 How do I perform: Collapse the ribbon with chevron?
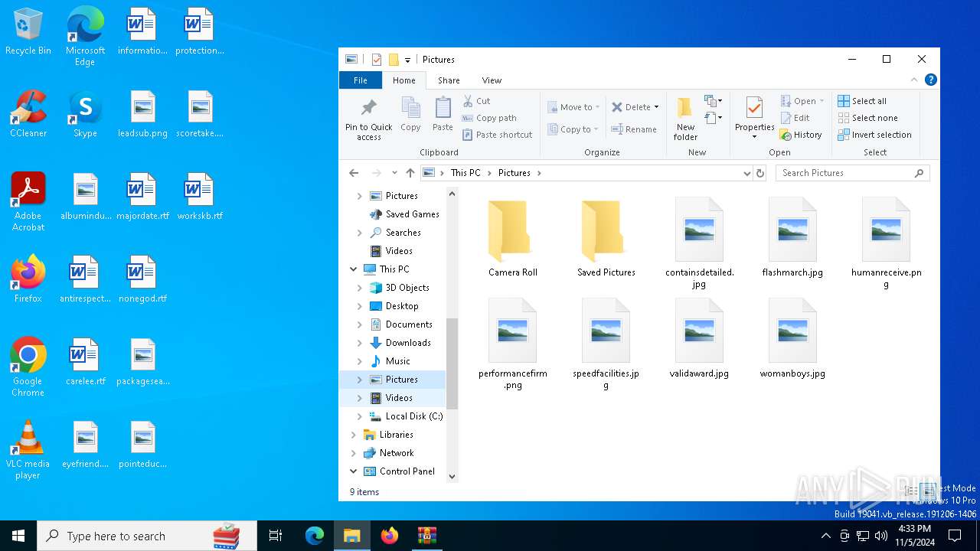(x=913, y=80)
